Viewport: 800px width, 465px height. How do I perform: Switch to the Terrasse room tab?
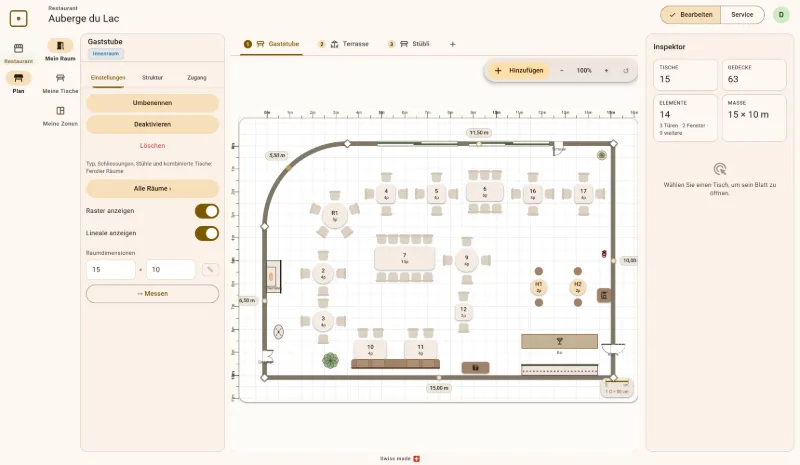[343, 44]
